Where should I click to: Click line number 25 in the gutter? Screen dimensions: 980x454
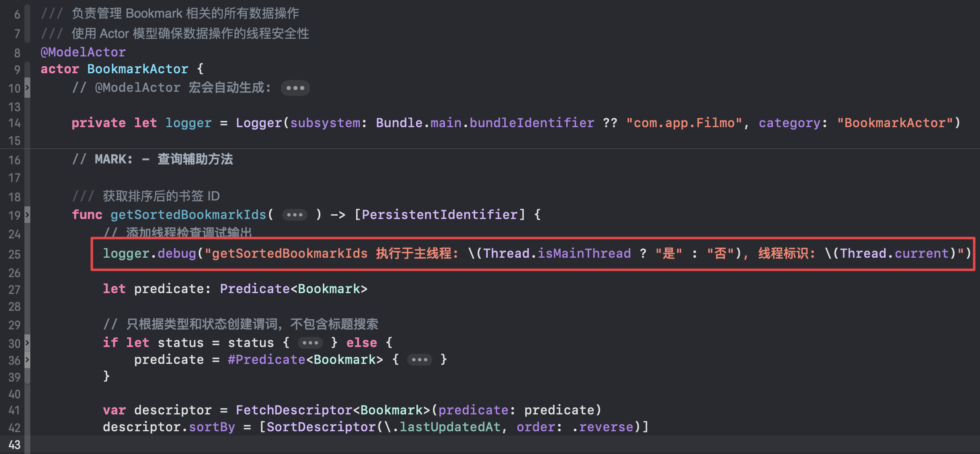point(14,254)
